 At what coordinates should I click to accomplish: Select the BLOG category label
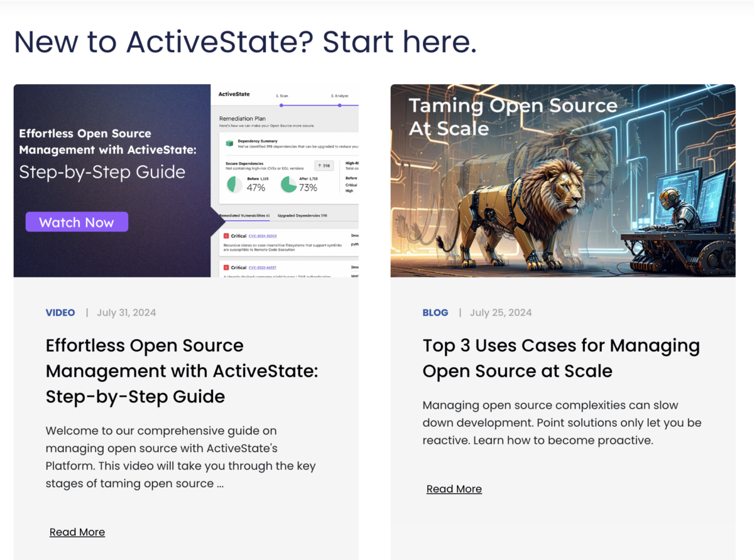(435, 313)
